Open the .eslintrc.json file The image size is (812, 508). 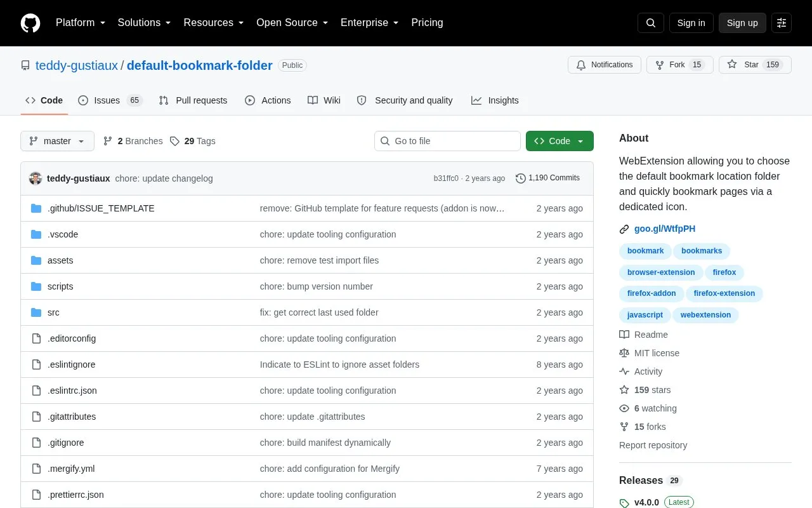[x=72, y=391]
